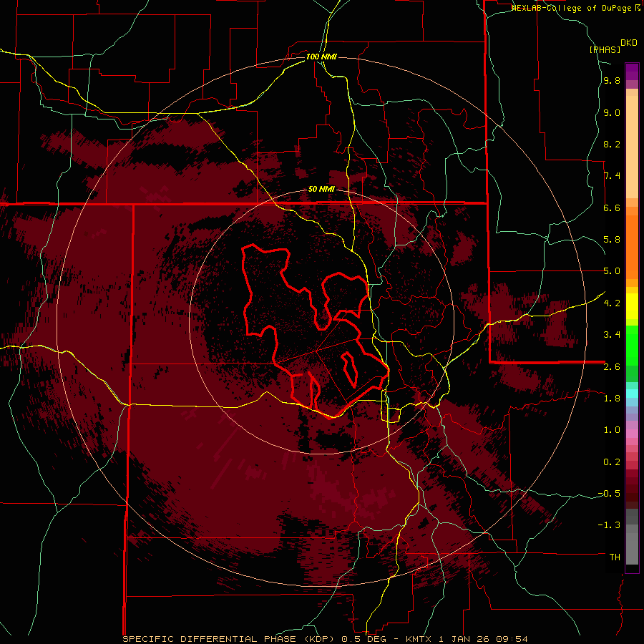Click the -0.5 scale value
Viewport: 644px width, 644px height.
(609, 494)
